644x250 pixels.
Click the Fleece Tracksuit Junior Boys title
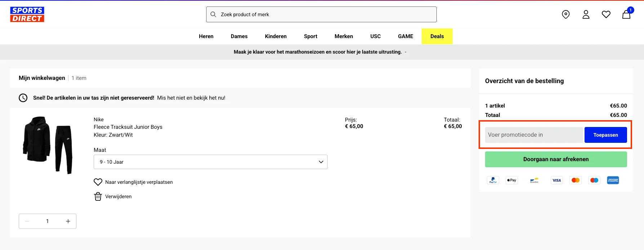pos(128,127)
